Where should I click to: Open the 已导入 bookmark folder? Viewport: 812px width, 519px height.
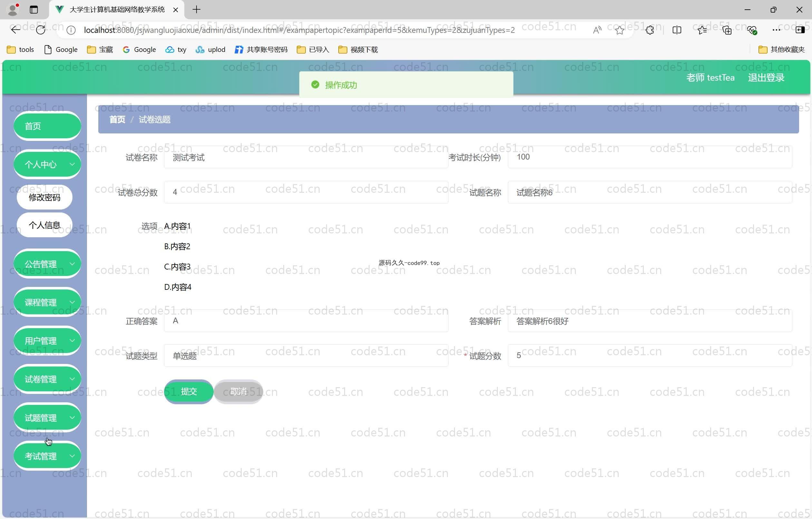point(313,50)
